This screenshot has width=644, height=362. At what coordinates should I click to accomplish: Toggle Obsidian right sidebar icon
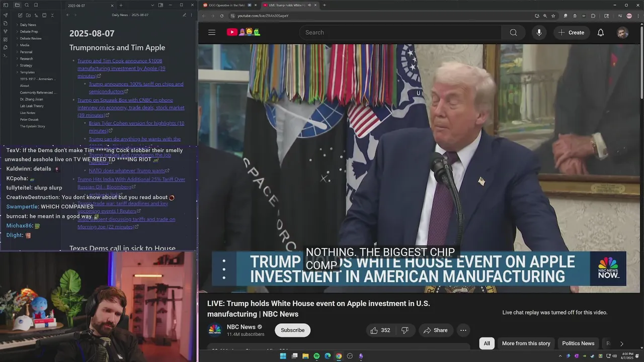pos(160,5)
